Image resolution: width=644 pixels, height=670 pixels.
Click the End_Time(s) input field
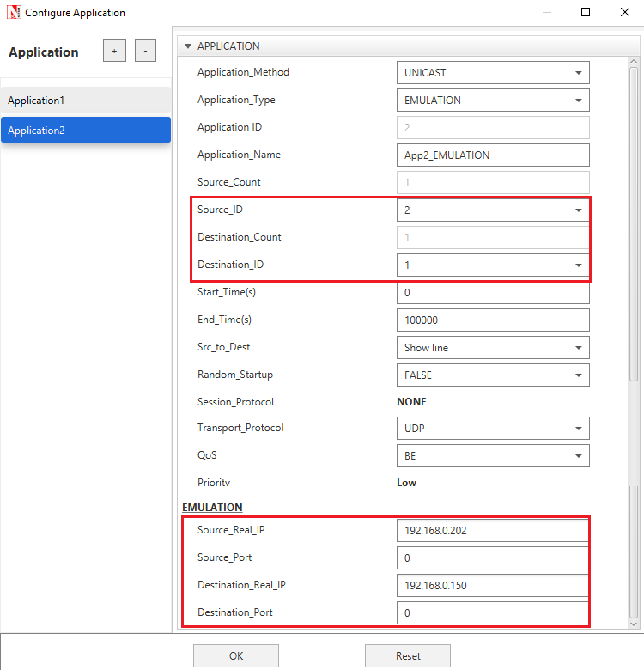tap(493, 320)
